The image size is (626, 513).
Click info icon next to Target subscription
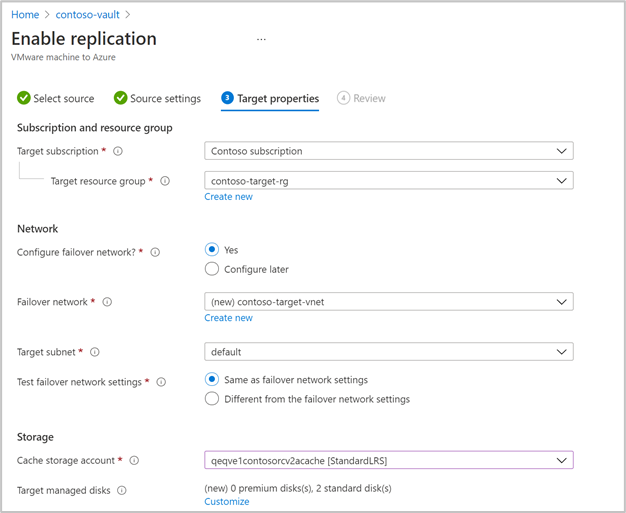[x=118, y=152]
